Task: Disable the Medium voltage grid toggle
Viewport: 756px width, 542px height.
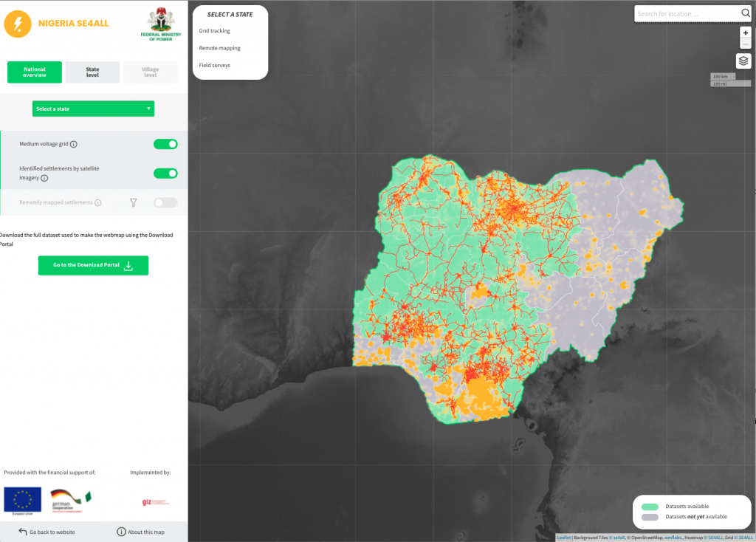Action: click(165, 144)
